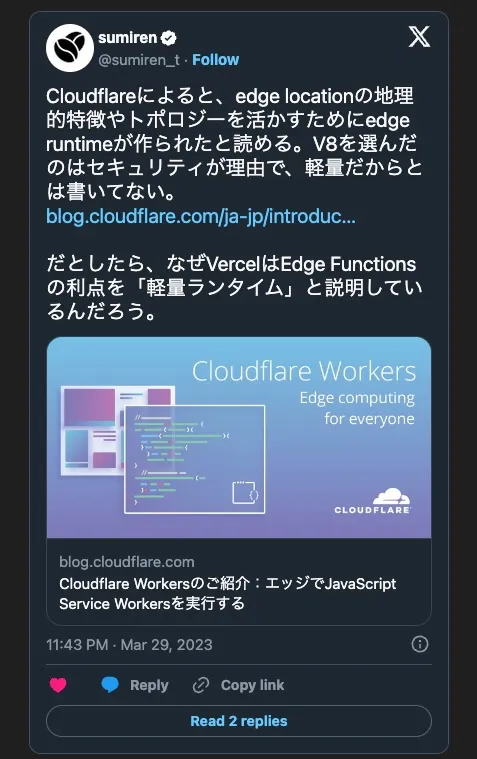Open the card title about JavaScript Service Workers
The image size is (477, 759).
[228, 593]
